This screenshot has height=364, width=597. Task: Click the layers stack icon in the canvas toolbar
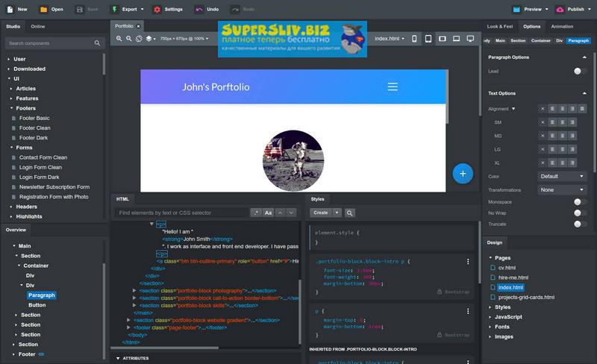pyautogui.click(x=149, y=39)
